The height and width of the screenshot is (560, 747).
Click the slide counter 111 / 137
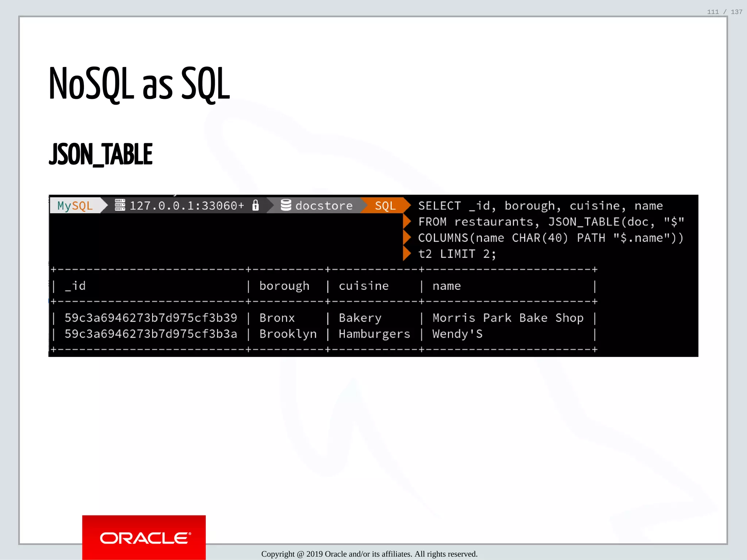click(724, 12)
